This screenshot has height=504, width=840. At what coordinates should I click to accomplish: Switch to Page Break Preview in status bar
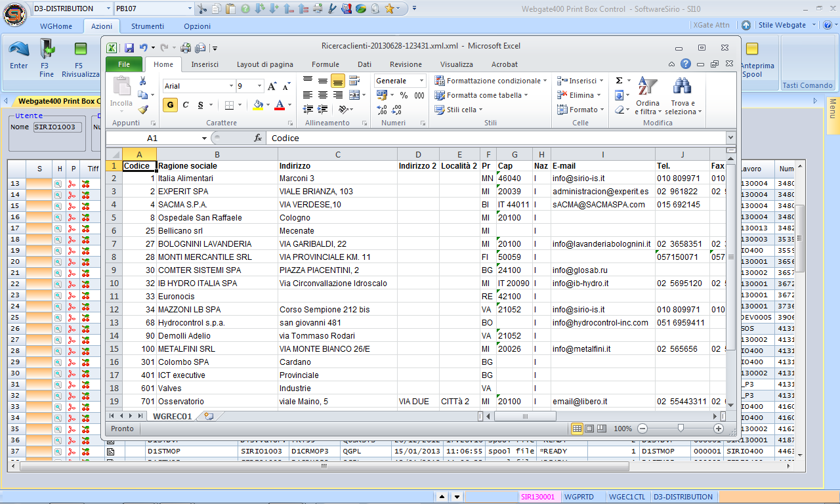coord(602,429)
